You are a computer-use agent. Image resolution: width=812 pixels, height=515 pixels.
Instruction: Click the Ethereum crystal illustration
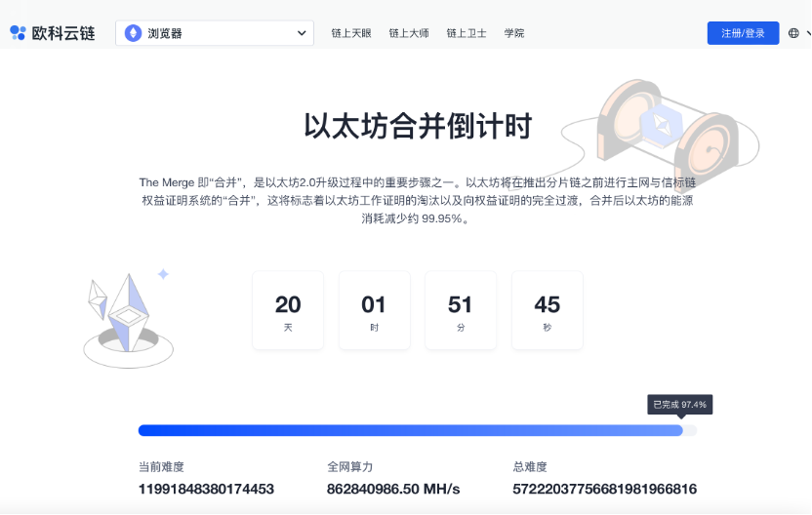click(129, 320)
